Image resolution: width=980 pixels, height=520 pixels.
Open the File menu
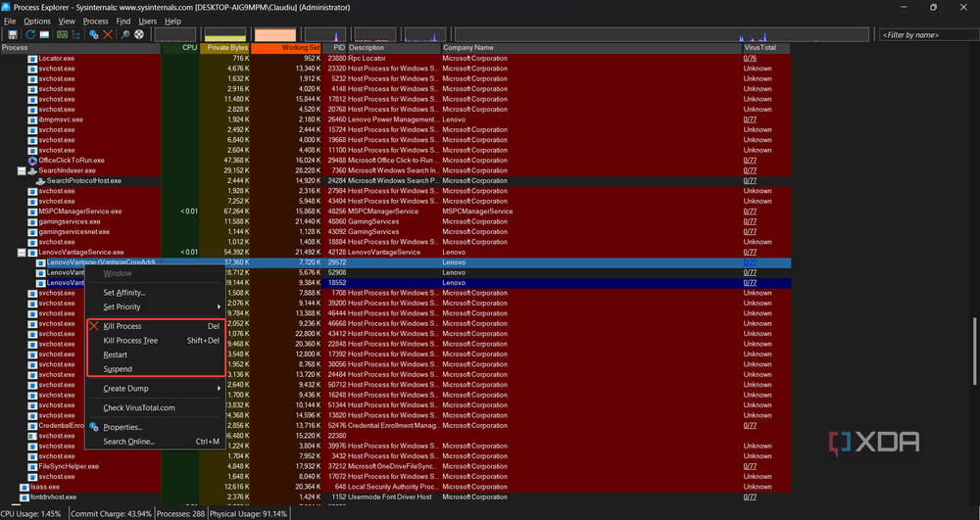(x=10, y=22)
